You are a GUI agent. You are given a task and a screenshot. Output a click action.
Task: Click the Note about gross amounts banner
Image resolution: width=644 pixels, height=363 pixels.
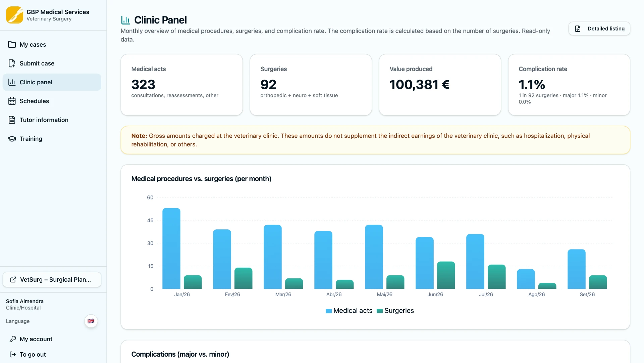375,140
